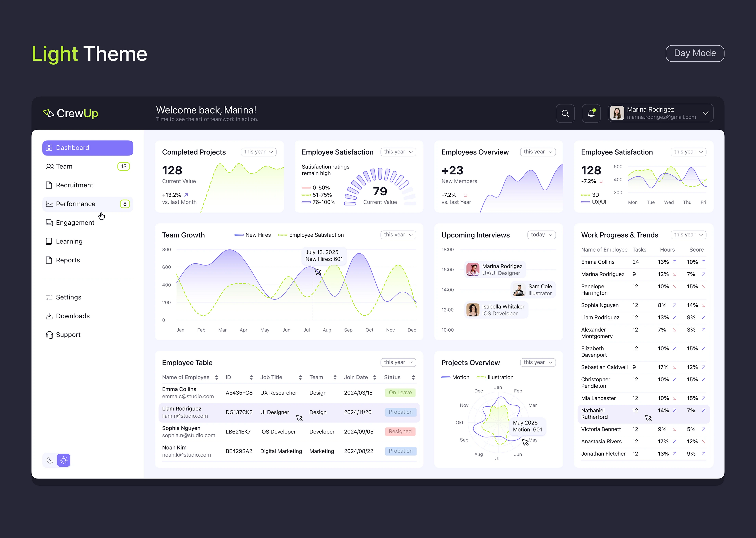The image size is (756, 538).
Task: Open the Completed Projects year dropdown
Action: point(258,152)
